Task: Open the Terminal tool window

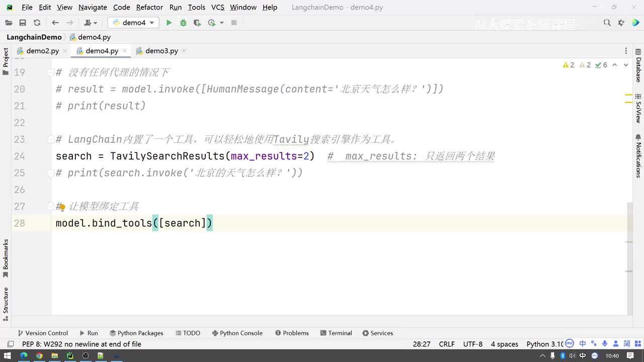Action: point(336,333)
